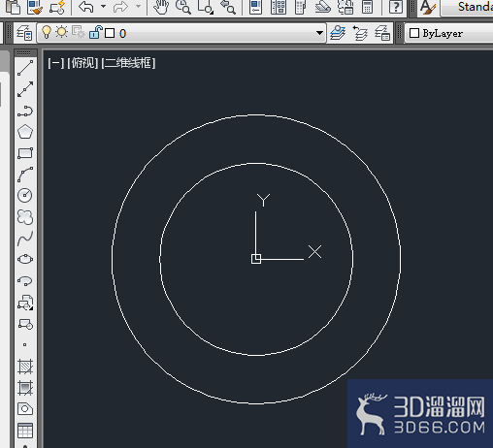Pick the Ellipse tool
Image resolution: width=493 pixels, height=448 pixels.
25,259
